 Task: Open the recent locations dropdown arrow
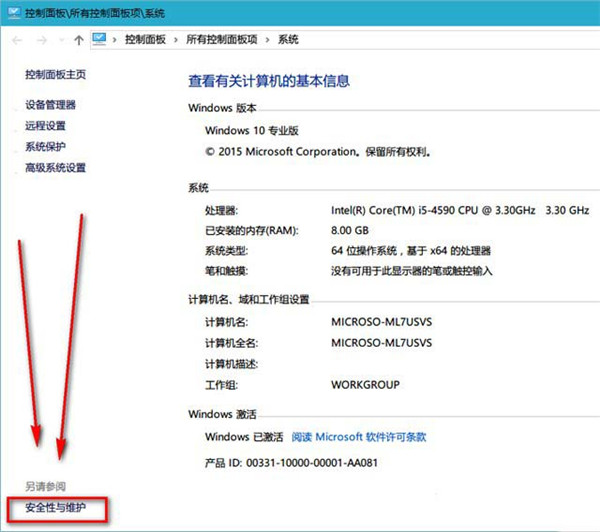(x=60, y=40)
